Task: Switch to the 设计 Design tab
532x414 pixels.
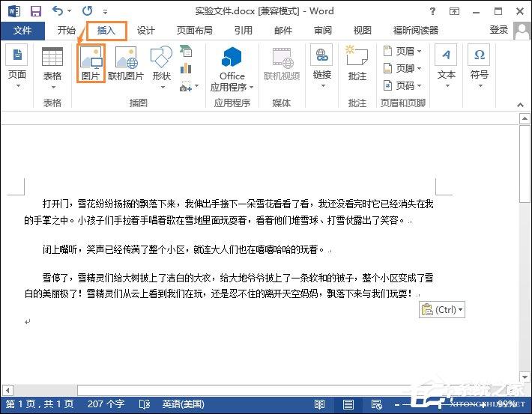Action: coord(146,31)
